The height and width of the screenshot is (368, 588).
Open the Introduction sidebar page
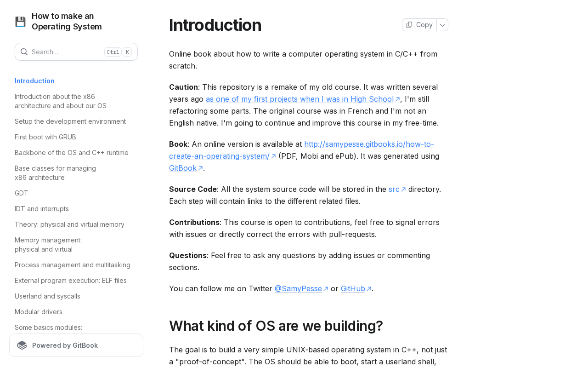[34, 81]
